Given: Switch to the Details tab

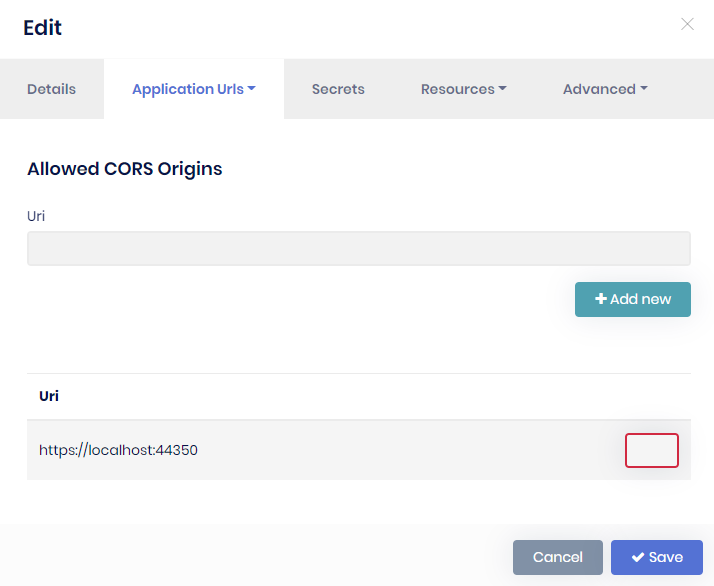Looking at the screenshot, I should 51,89.
